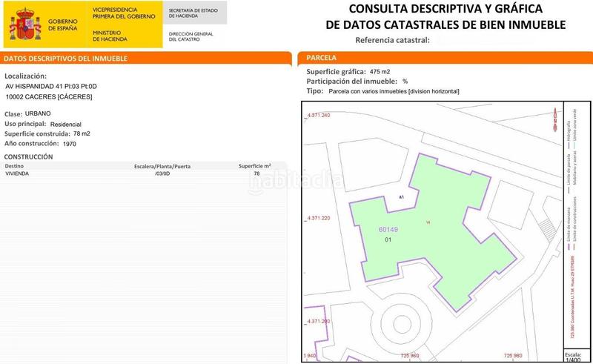This screenshot has width=593, height=364.
Task: Click the 4.371.240 coordinate label
Action: point(319,116)
